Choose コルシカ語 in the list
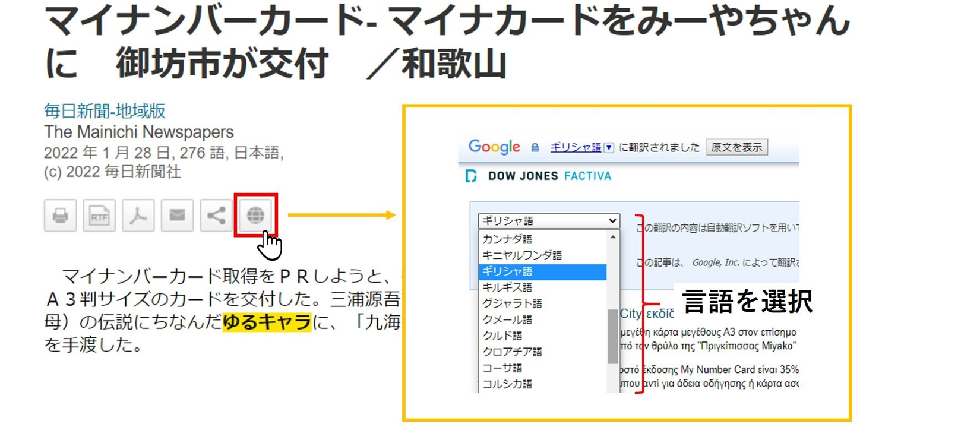Image resolution: width=980 pixels, height=424 pixels. tap(507, 384)
